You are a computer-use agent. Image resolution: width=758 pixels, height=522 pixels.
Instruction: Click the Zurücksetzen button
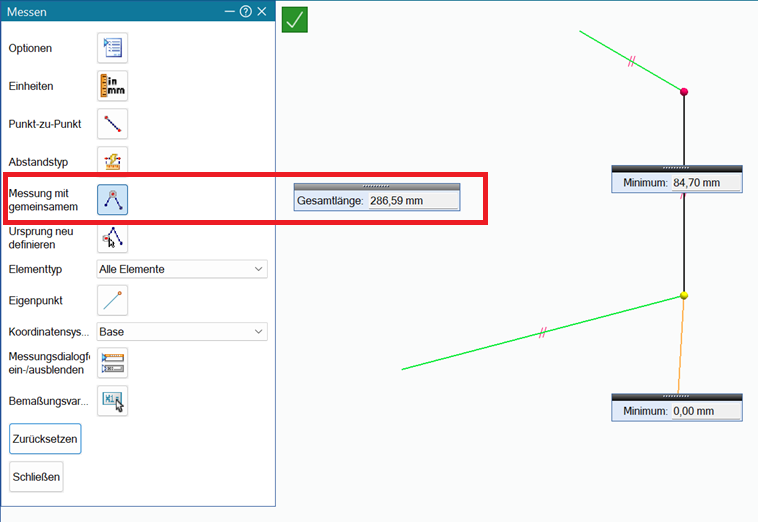(x=45, y=439)
